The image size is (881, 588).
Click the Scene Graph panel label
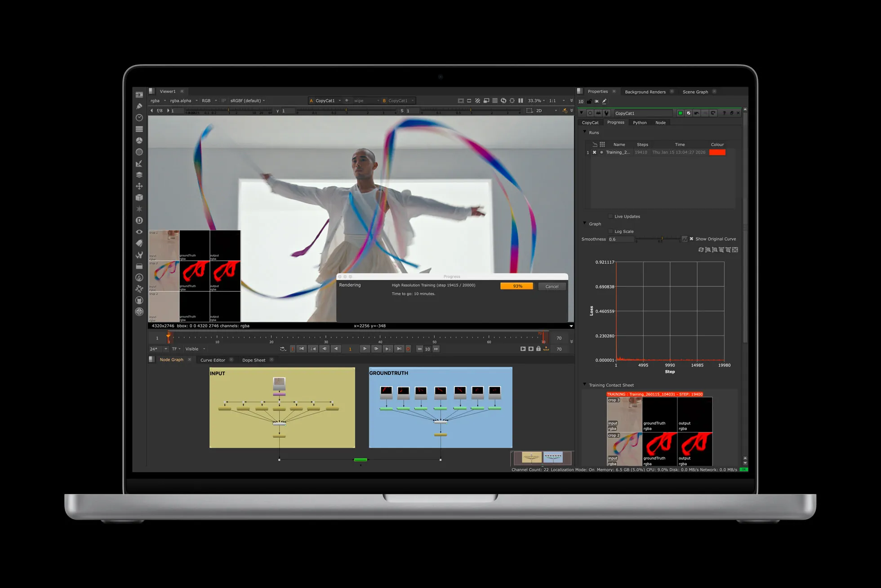point(695,92)
